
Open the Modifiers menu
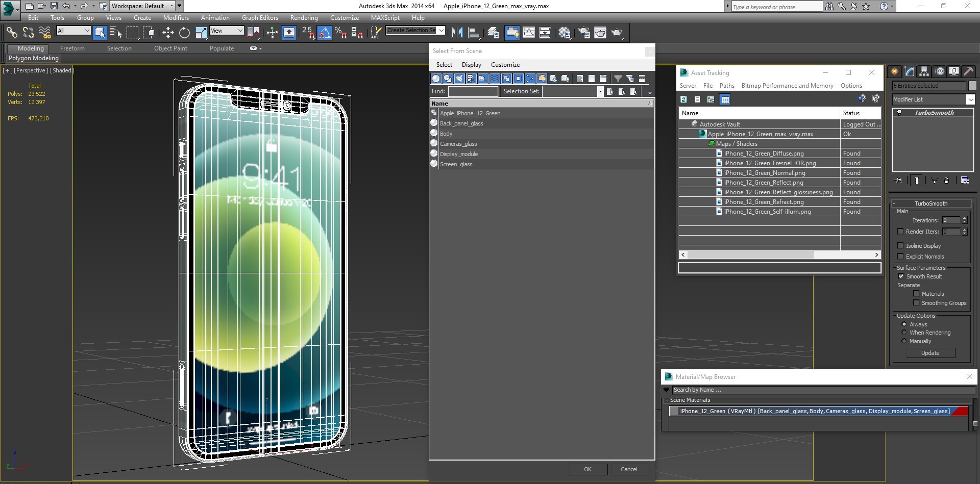176,18
